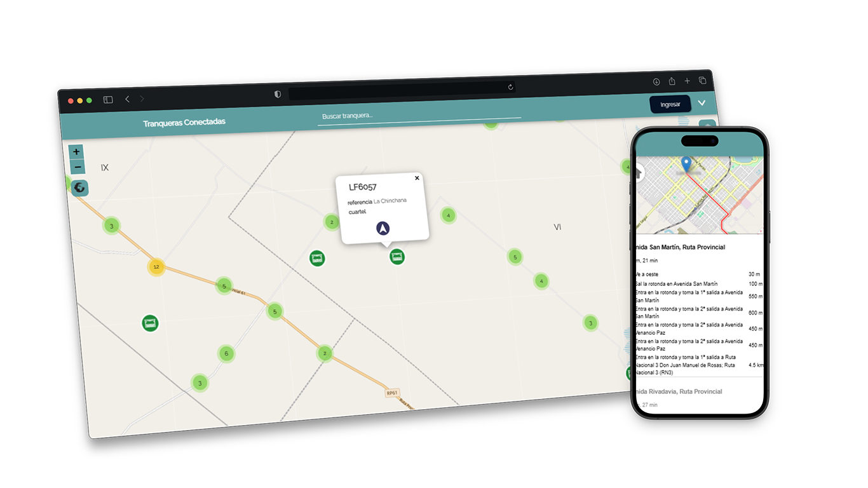Tap the '27 min' route duration on phone
Viewport: 868px width, 488px height.
(x=649, y=405)
